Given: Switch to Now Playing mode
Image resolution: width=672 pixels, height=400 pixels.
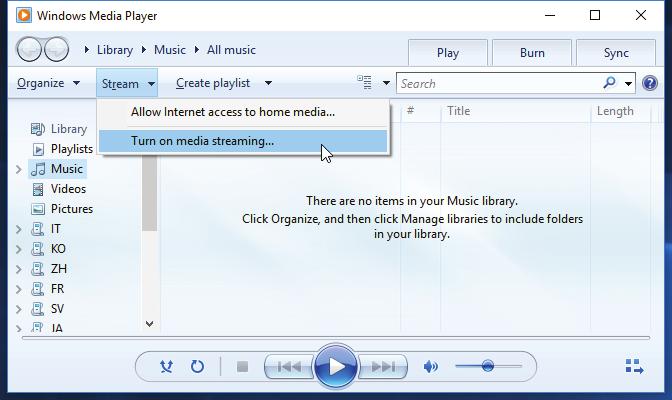Looking at the screenshot, I should 634,367.
